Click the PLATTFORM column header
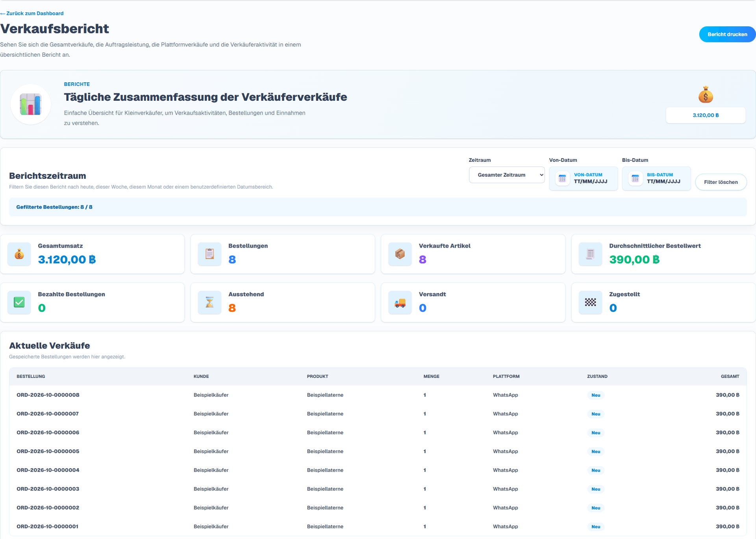756x539 pixels. 506,376
